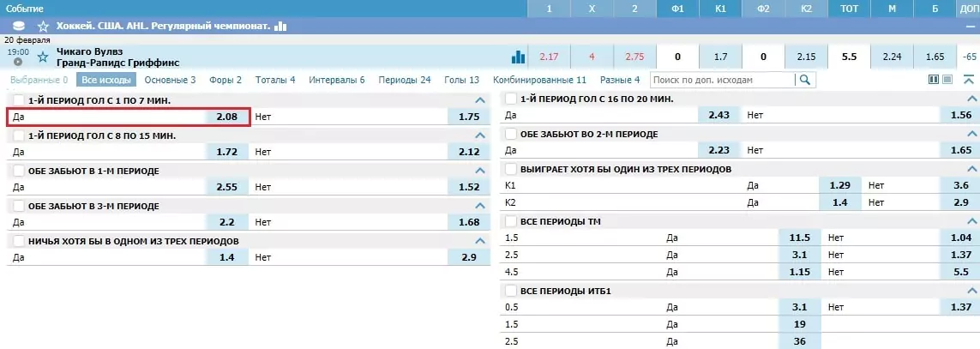Pick K2 Нет 2.9 wins a period

click(x=960, y=203)
